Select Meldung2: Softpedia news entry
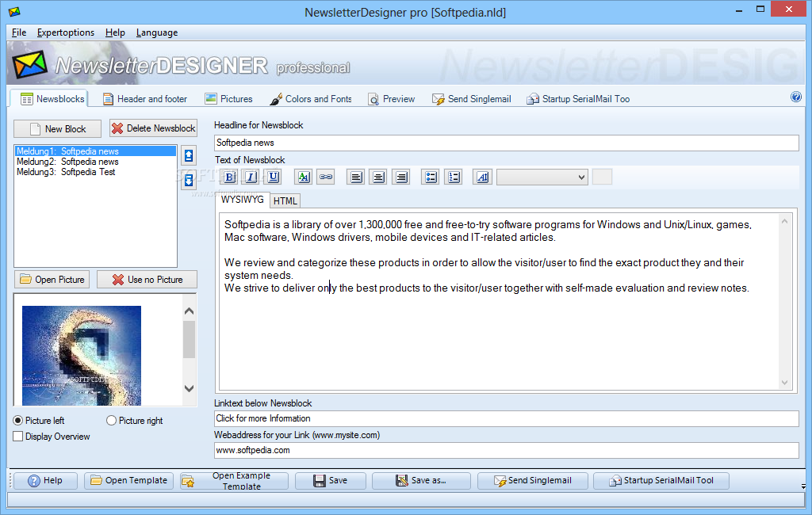Viewport: 812px width, 515px height. (95, 162)
